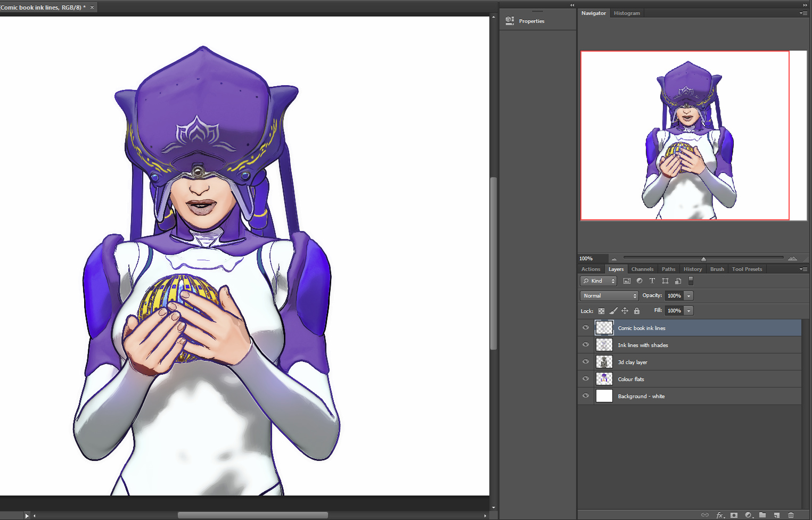This screenshot has height=520, width=812.
Task: Click the create new layer icon
Action: (777, 515)
